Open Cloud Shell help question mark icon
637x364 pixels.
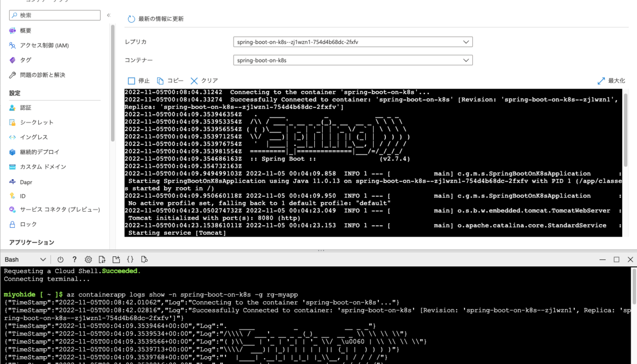coord(74,259)
